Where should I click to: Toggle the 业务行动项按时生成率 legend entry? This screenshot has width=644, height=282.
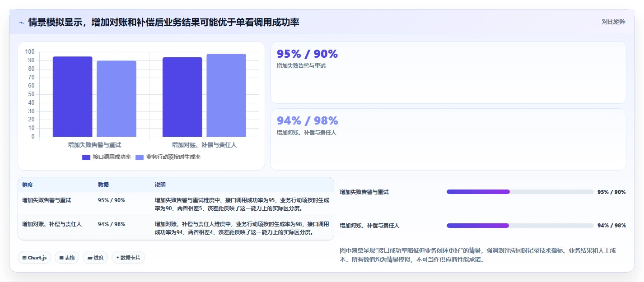point(168,157)
